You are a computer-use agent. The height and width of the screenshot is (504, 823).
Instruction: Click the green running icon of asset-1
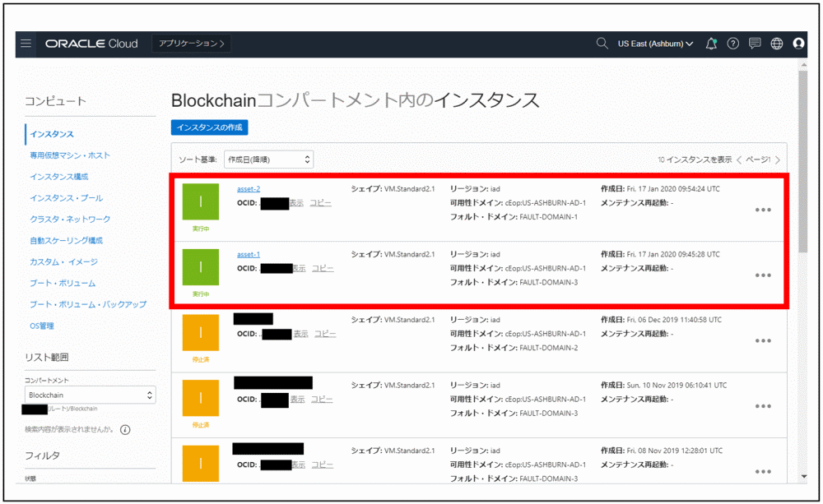tap(201, 267)
